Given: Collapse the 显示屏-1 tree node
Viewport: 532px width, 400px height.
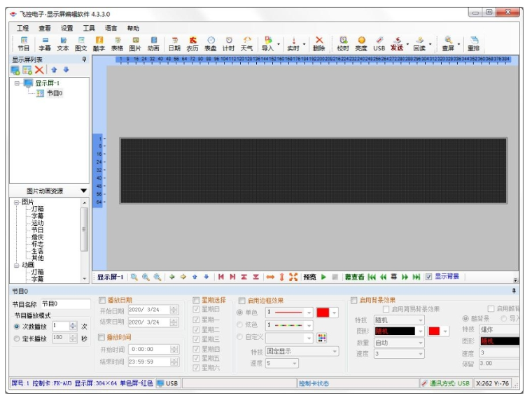Looking at the screenshot, I should coord(17,83).
